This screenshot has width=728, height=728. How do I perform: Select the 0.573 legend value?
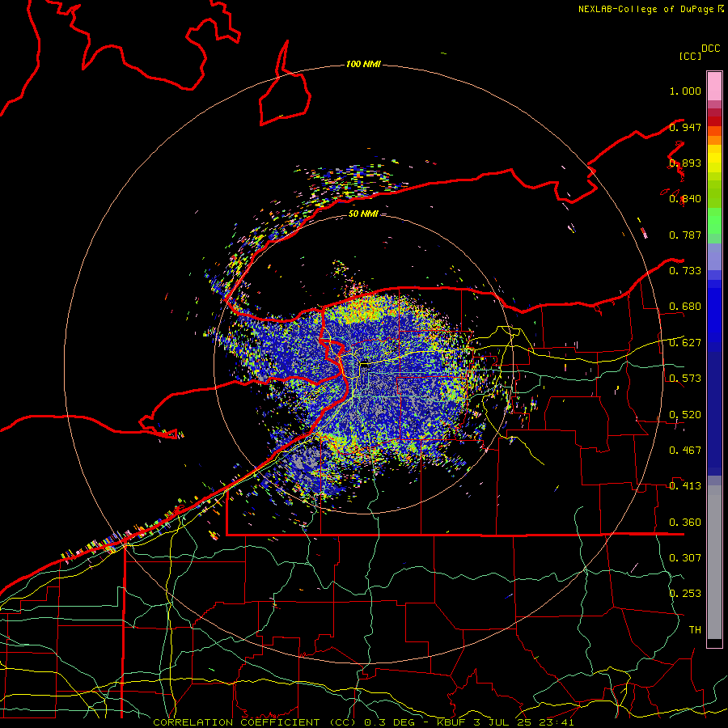pyautogui.click(x=685, y=379)
